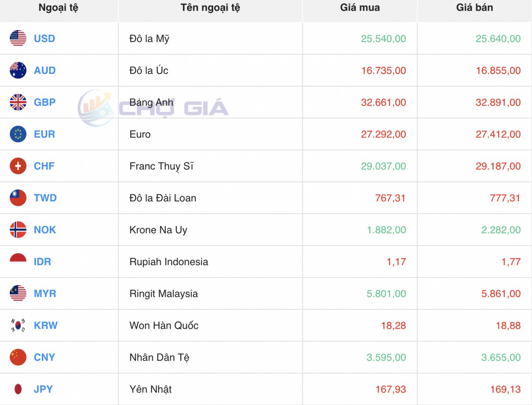
Task: Open the USD currency link
Action: [44, 39]
